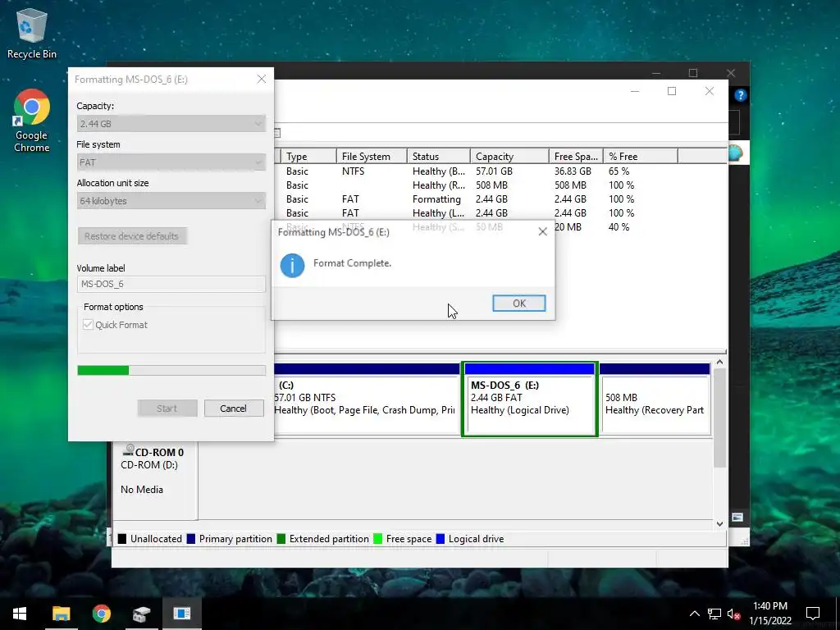Sort volumes by % Free column
Viewport: 840px width, 630px height.
click(x=640, y=157)
